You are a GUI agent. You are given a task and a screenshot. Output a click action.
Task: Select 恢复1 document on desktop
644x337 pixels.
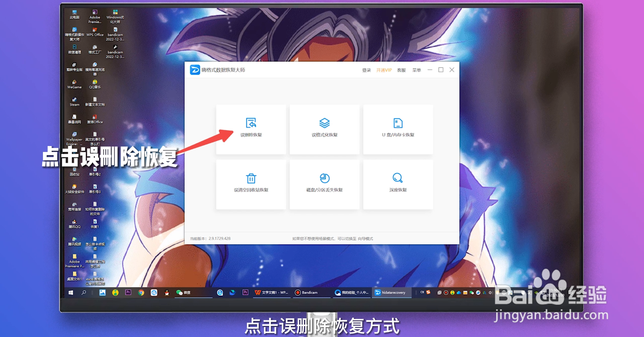95,224
